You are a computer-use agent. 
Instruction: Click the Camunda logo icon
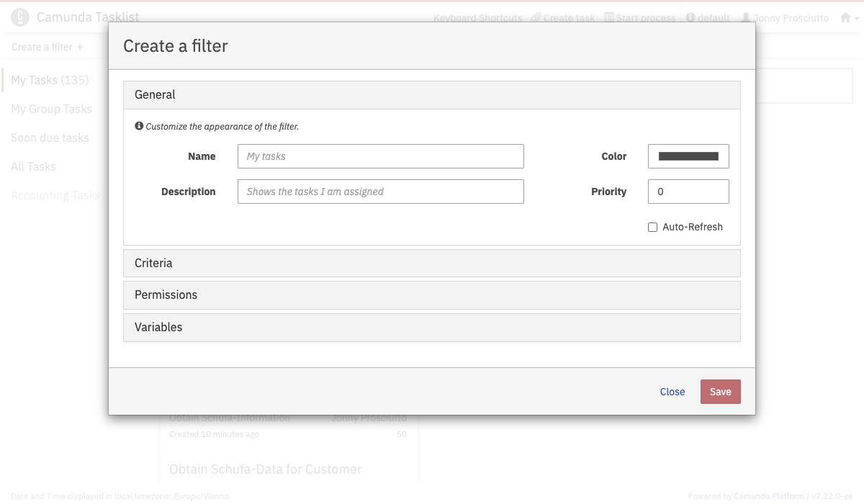point(21,17)
